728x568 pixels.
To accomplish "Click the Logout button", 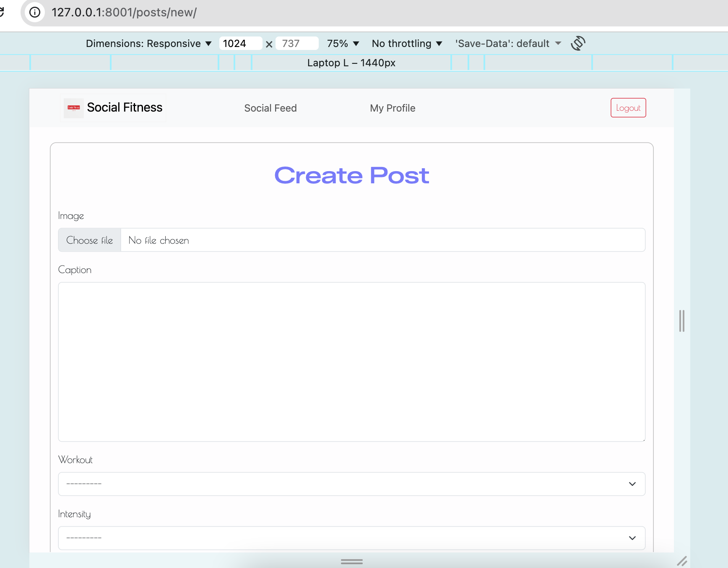I will pos(628,107).
